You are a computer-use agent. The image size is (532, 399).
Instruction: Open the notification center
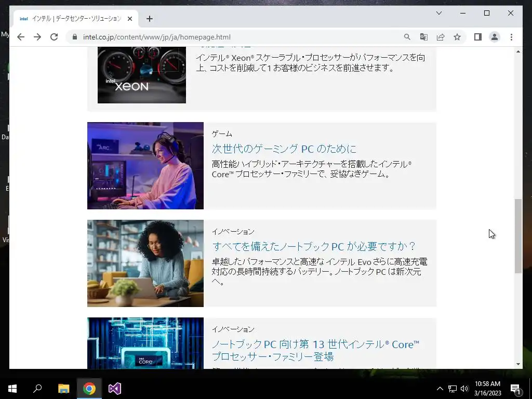pyautogui.click(x=516, y=389)
